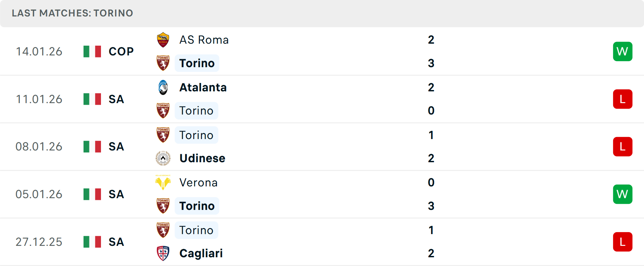Click the green W badge for 14.01.26
644x266 pixels.
(623, 51)
